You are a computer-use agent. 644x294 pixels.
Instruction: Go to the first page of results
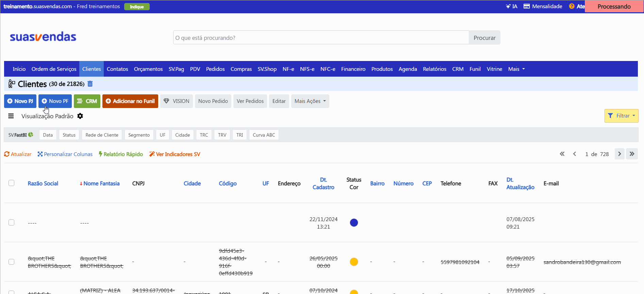tap(562, 154)
